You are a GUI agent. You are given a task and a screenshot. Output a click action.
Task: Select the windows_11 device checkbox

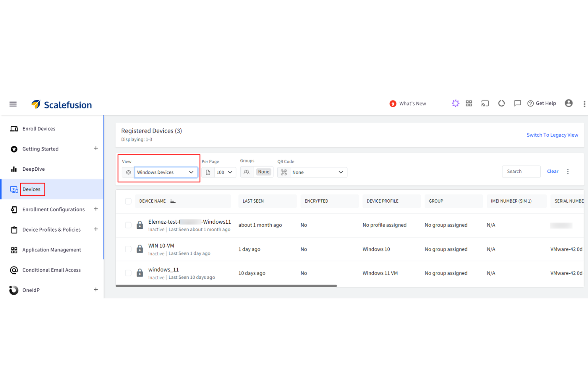(x=128, y=273)
